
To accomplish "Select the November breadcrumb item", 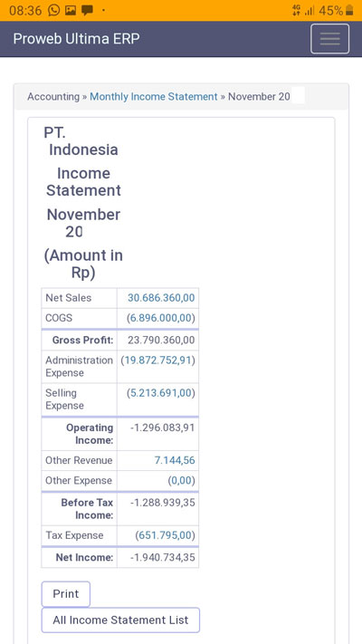I will tap(259, 97).
